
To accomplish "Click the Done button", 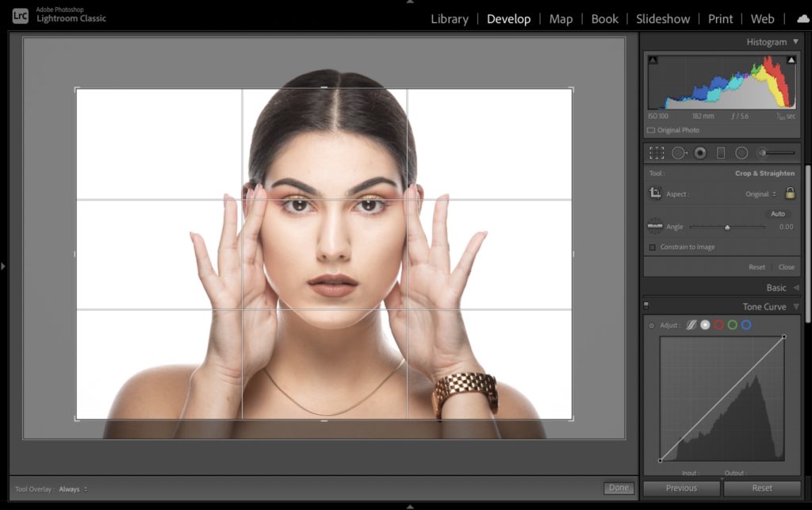I will click(x=619, y=488).
